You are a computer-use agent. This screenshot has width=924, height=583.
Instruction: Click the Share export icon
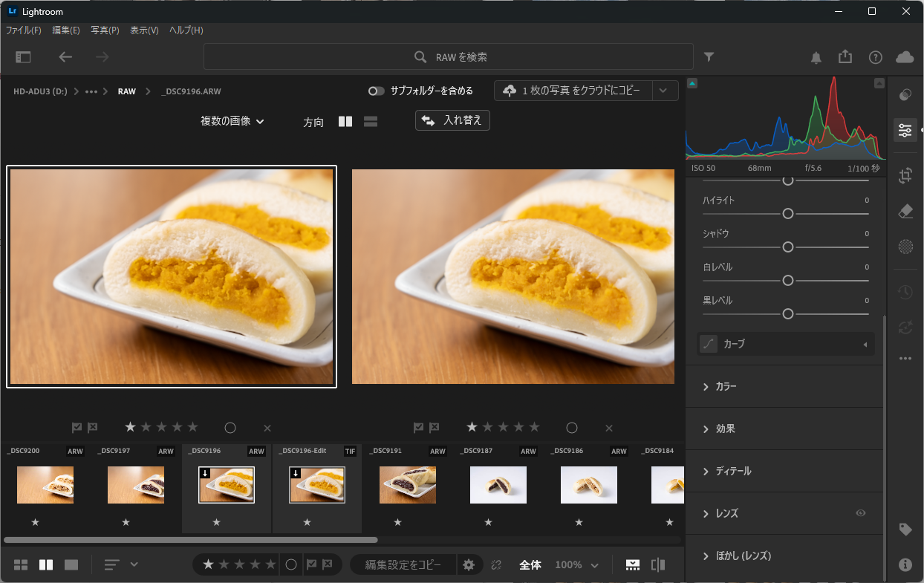click(x=845, y=56)
